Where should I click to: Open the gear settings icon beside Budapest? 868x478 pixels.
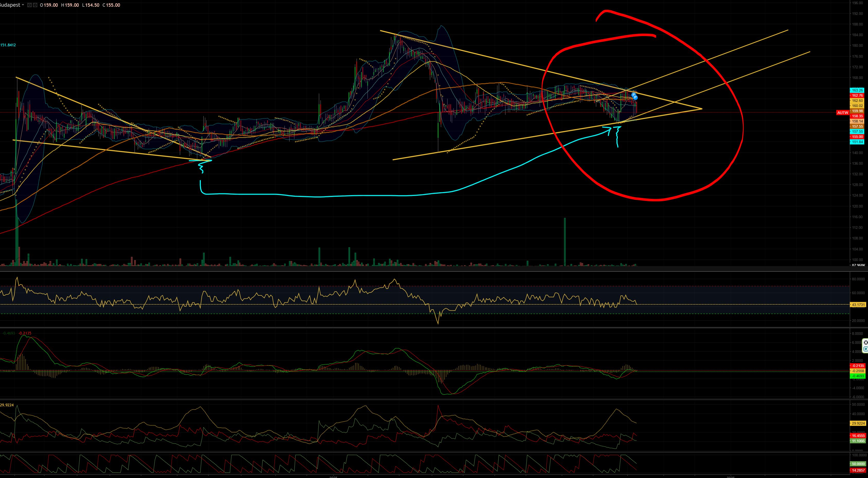point(35,5)
